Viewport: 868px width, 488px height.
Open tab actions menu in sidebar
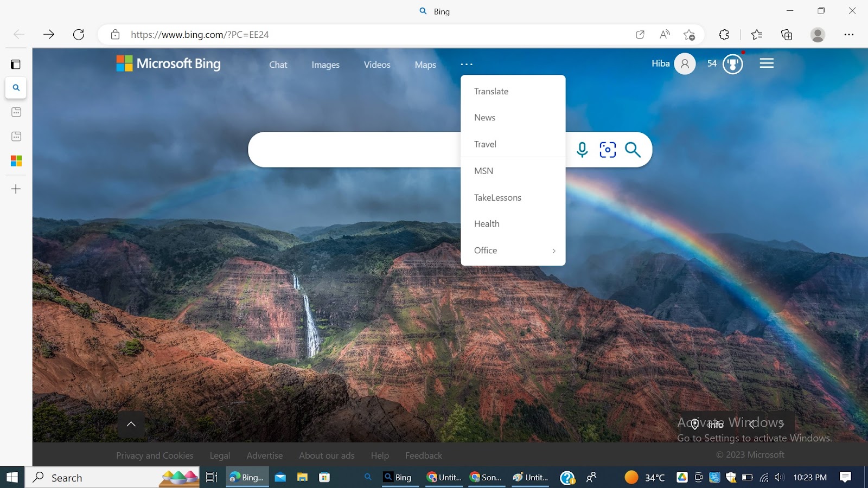tap(16, 65)
